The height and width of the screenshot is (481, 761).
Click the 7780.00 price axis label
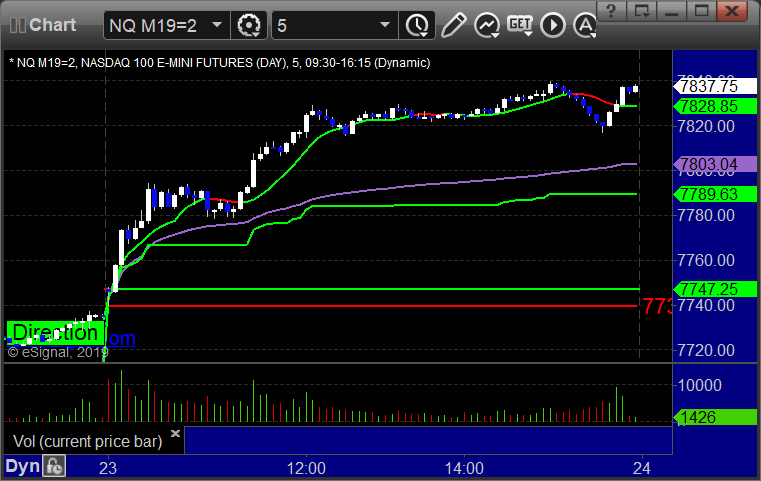(706, 215)
